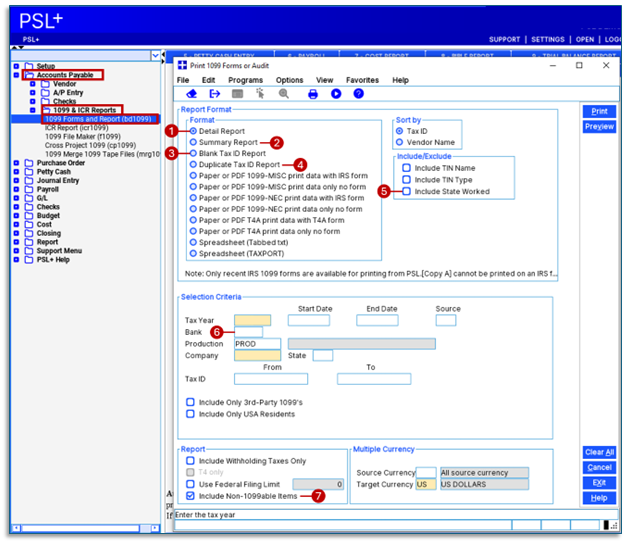Click the magnifier zoom toolbar icon

(284, 94)
